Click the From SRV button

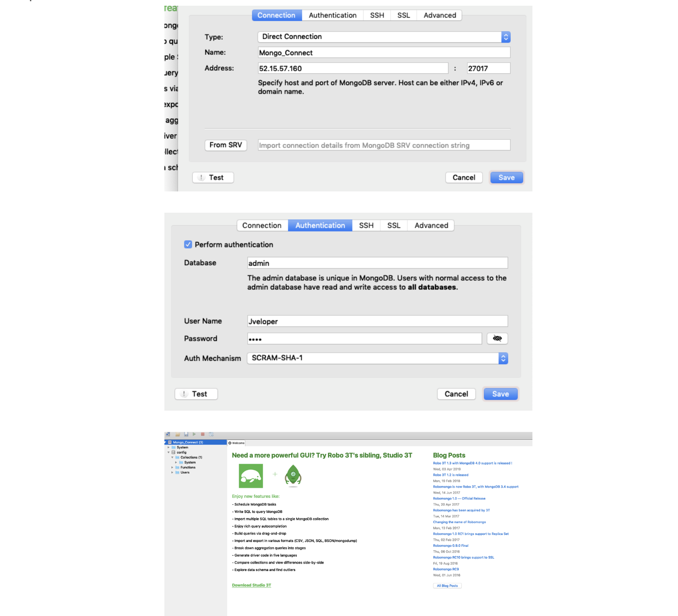[x=226, y=145]
